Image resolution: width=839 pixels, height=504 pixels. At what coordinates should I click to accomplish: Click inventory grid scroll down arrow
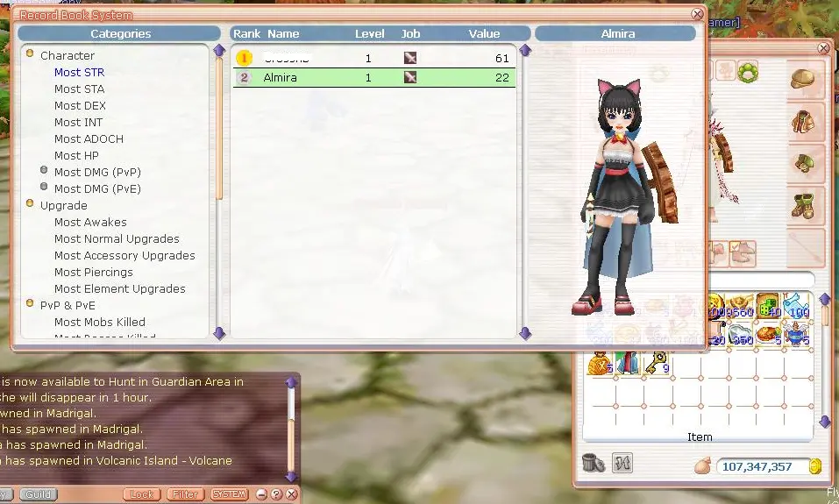825,422
